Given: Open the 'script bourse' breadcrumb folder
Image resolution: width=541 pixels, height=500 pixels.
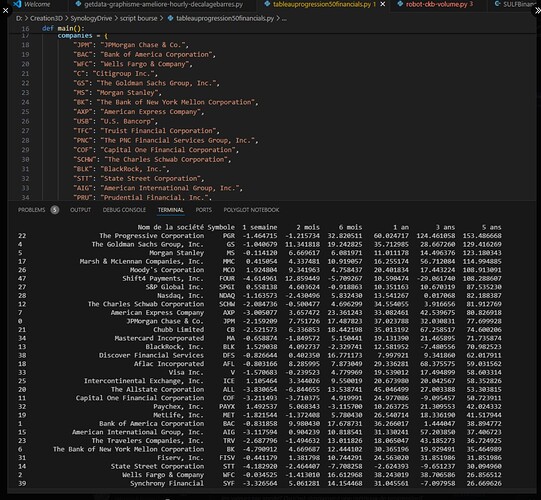Looking at the screenshot, I should pos(138,18).
